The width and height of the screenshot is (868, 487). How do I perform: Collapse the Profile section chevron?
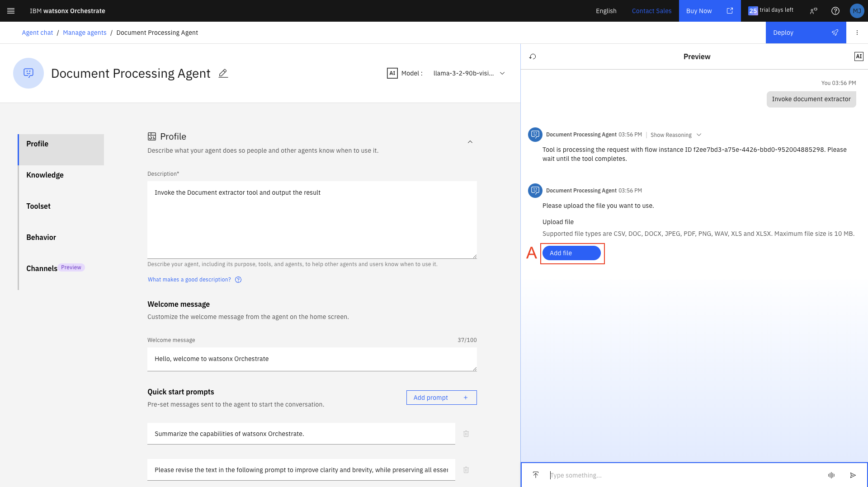pyautogui.click(x=470, y=142)
